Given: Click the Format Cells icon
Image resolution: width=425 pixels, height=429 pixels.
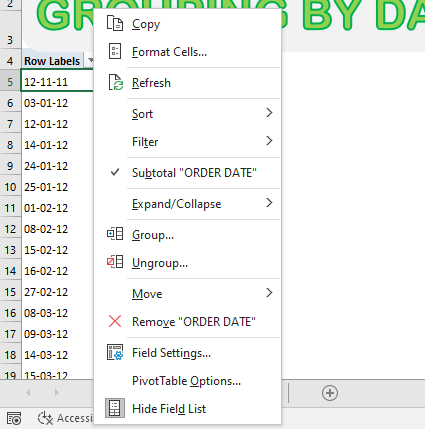Looking at the screenshot, I should tap(115, 52).
